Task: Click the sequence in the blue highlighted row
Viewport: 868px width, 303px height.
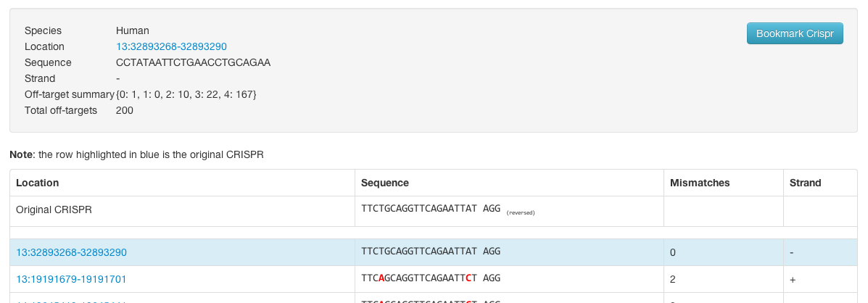Action: pos(430,252)
